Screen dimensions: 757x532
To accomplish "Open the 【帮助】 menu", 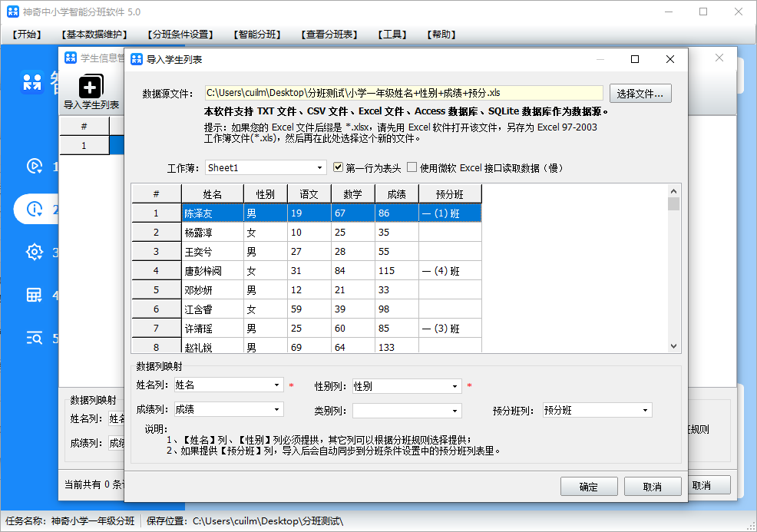I will coord(441,35).
